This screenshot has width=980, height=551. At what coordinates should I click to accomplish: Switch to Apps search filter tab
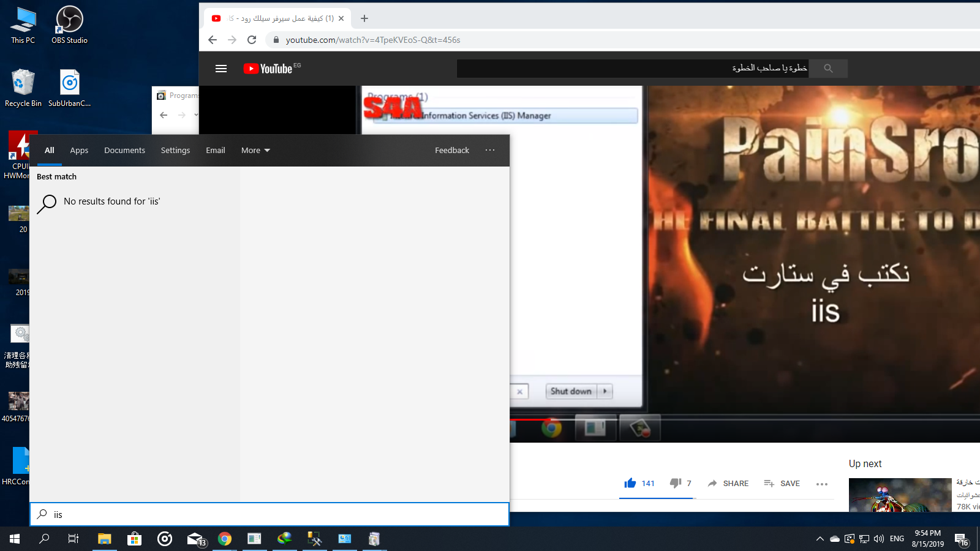pos(79,150)
